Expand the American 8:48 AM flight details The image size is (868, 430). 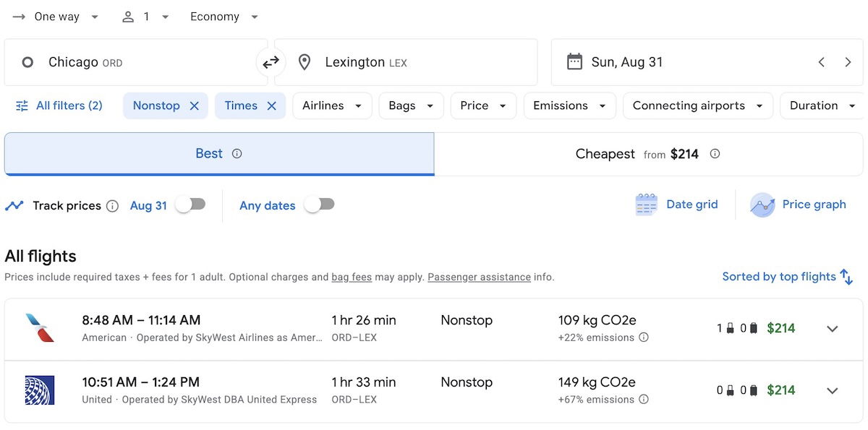(833, 329)
